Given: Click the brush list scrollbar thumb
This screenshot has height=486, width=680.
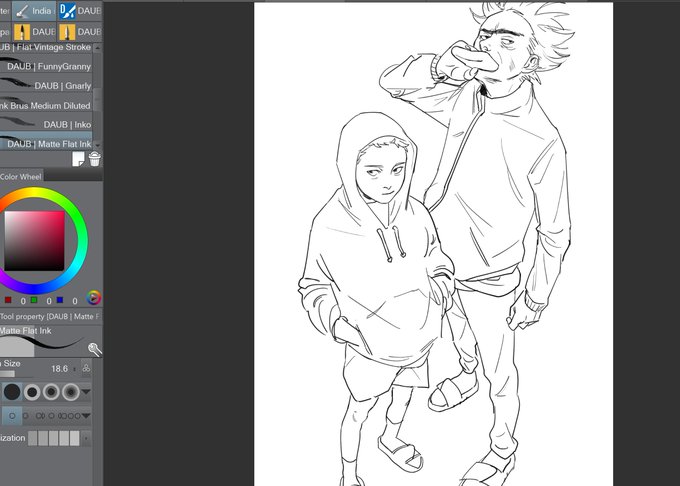Looking at the screenshot, I should (98, 100).
